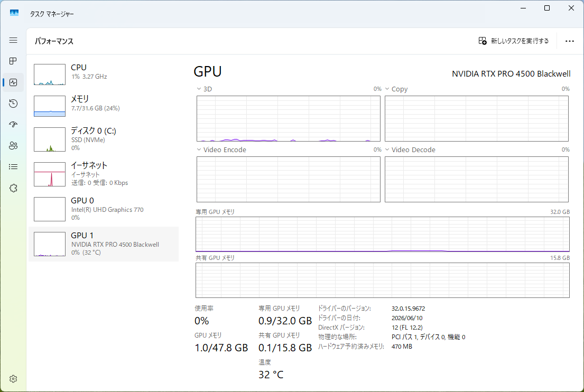Click the 共有 GPU メモリ graph
This screenshot has width=584, height=392.
[x=383, y=281]
